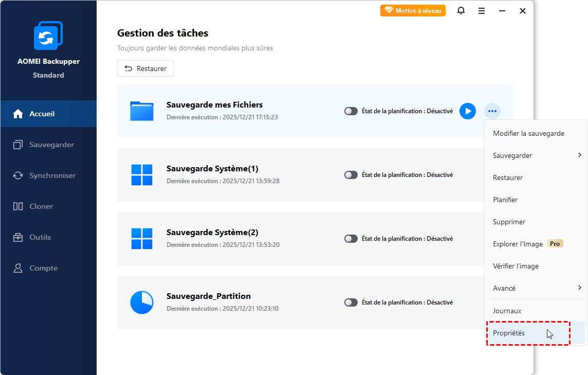Enable schedule for Sauvegarde Système(1)
Image resolution: width=588 pixels, height=375 pixels.
[x=351, y=175]
